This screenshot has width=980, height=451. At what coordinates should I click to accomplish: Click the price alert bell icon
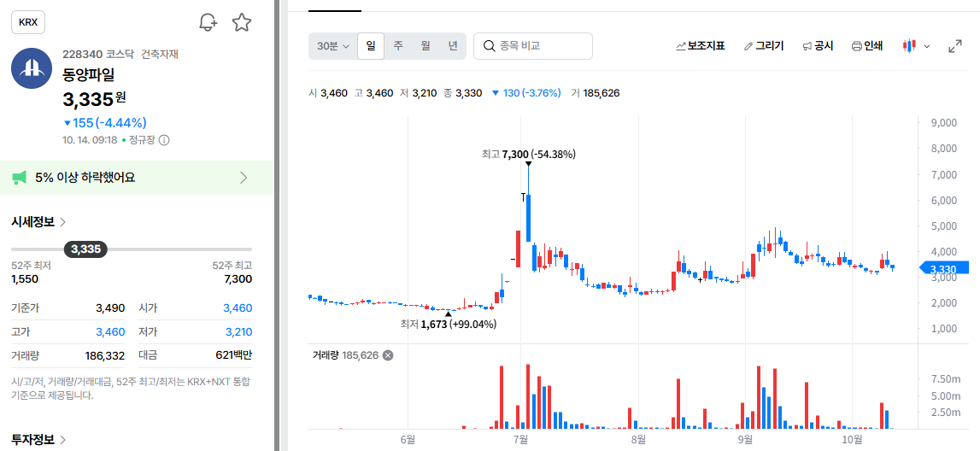click(x=208, y=22)
